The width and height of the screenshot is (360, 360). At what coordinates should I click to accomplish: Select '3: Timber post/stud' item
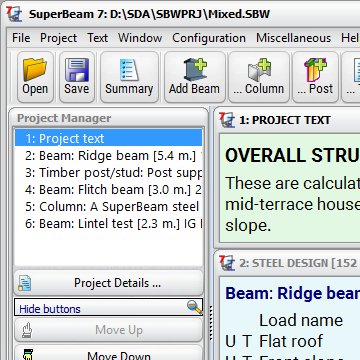click(x=108, y=173)
